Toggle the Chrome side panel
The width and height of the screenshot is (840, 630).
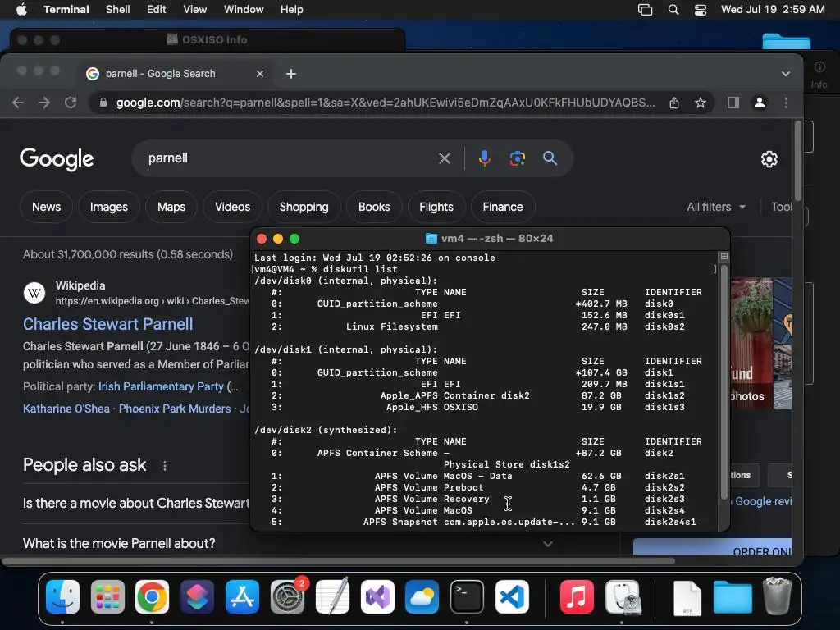coord(733,103)
